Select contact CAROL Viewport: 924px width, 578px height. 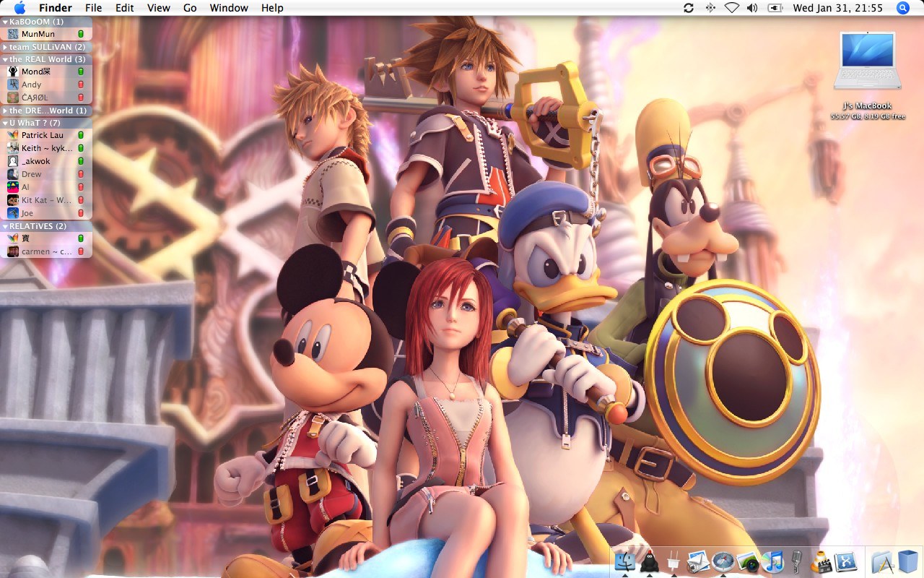(46, 98)
